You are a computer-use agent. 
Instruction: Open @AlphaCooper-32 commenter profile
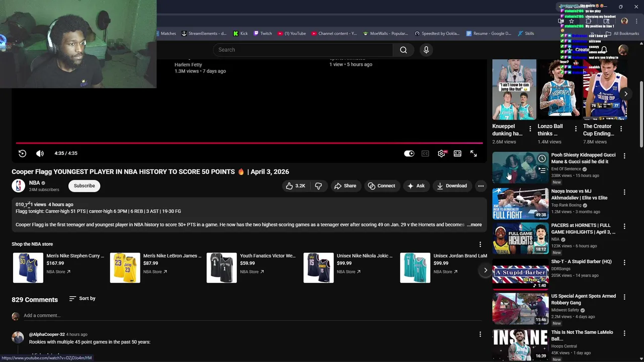click(x=47, y=334)
